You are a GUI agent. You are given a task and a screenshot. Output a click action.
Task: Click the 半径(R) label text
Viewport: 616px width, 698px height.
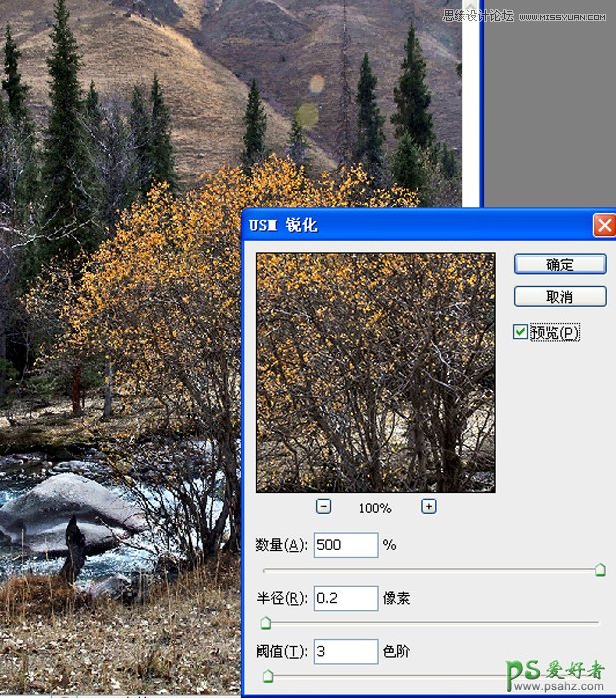tap(282, 598)
